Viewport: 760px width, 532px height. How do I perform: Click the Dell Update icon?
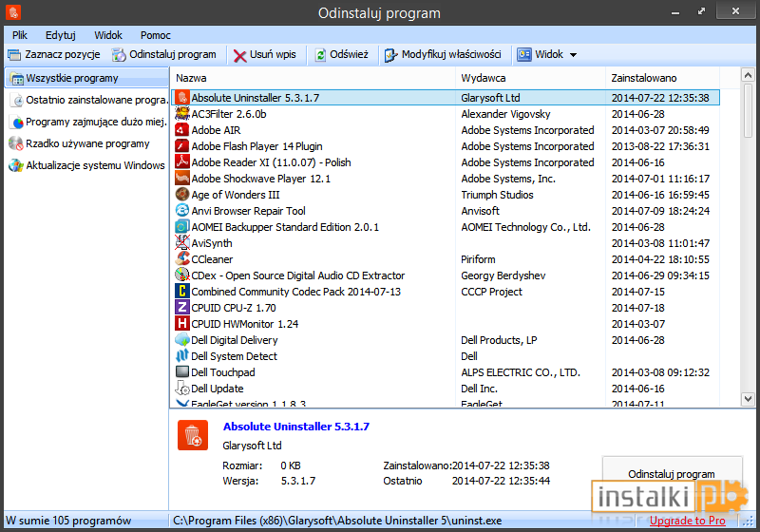point(181,389)
